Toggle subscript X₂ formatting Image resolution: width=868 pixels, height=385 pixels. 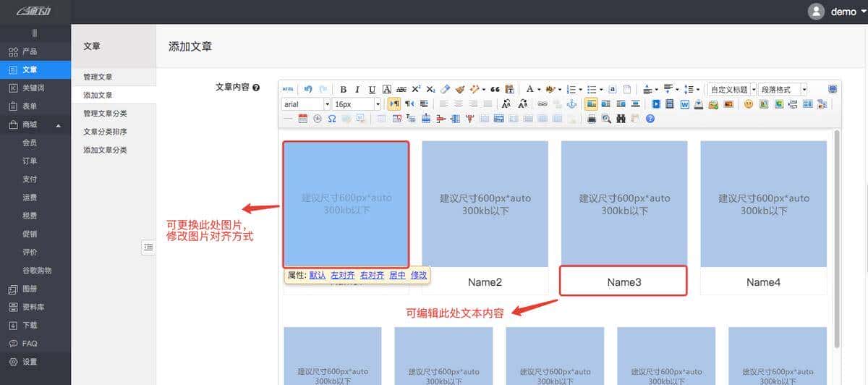pos(430,89)
